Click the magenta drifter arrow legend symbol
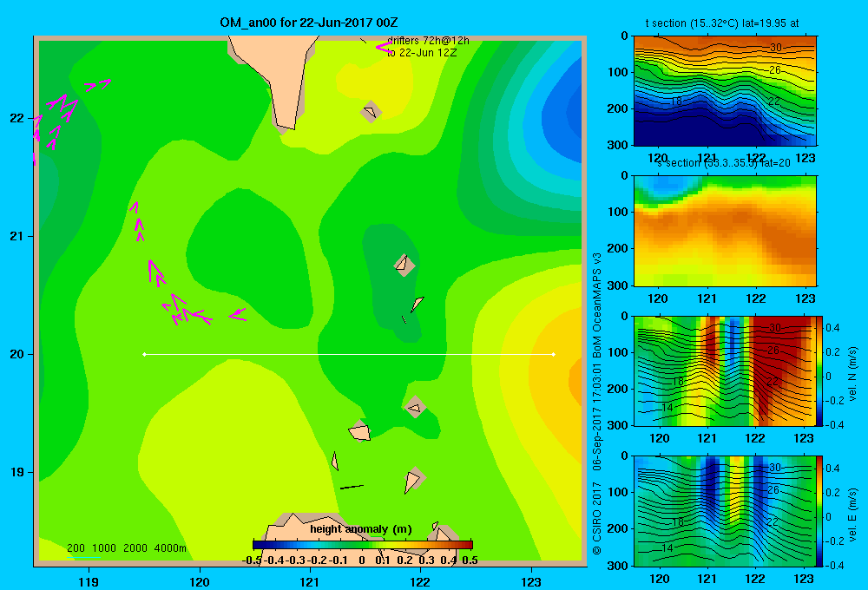Image resolution: width=868 pixels, height=590 pixels. tap(384, 48)
